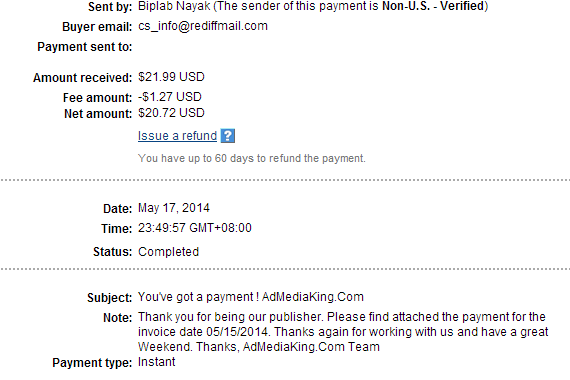Click the Amount received label

83,77
